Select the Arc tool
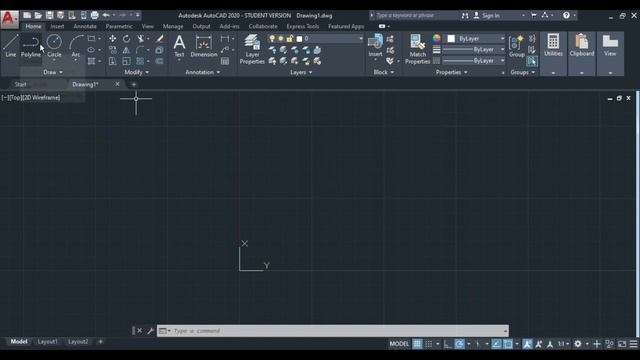 (x=76, y=46)
